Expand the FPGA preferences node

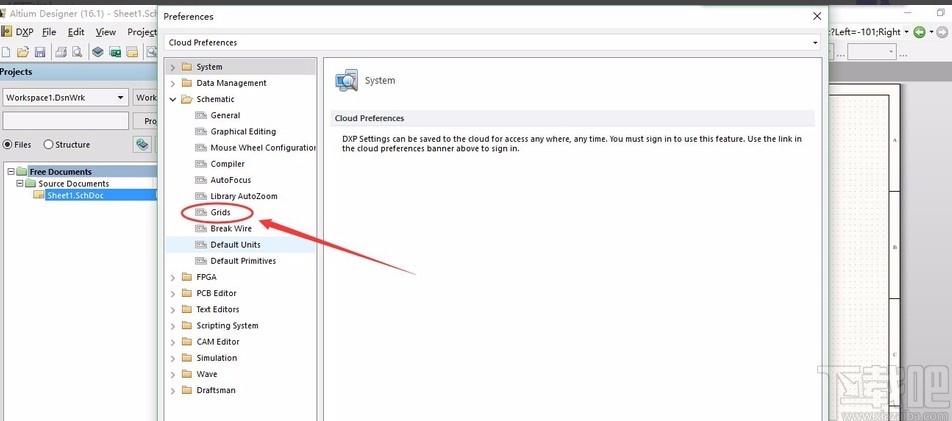click(173, 277)
